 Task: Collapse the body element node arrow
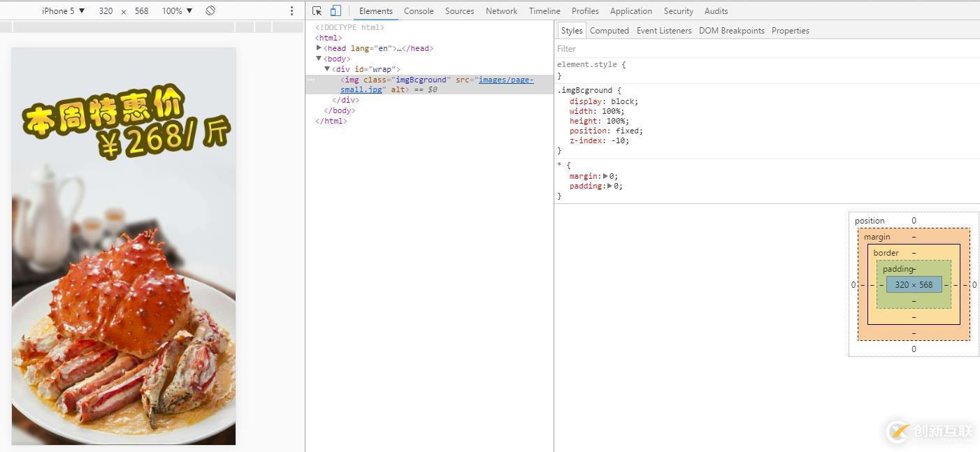319,59
